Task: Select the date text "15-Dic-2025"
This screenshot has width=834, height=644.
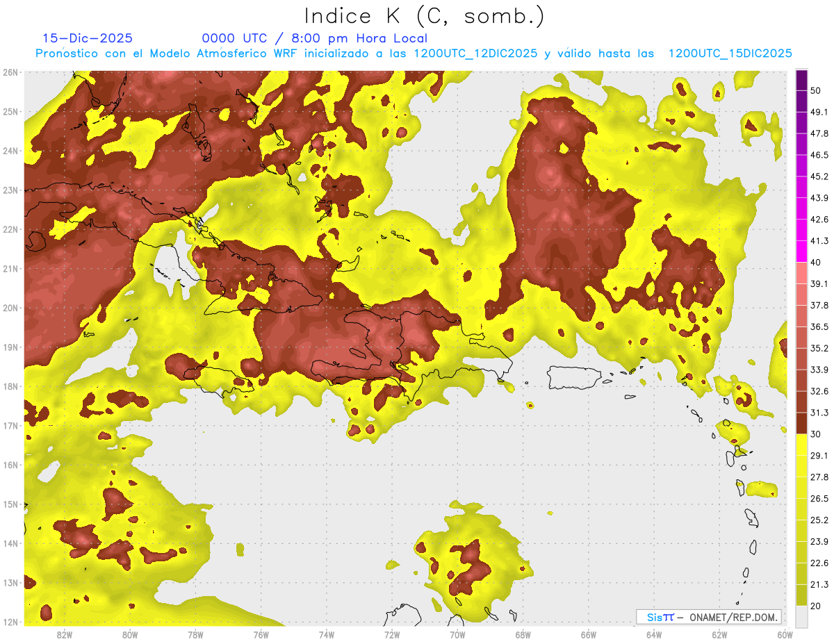Action: 87,38
